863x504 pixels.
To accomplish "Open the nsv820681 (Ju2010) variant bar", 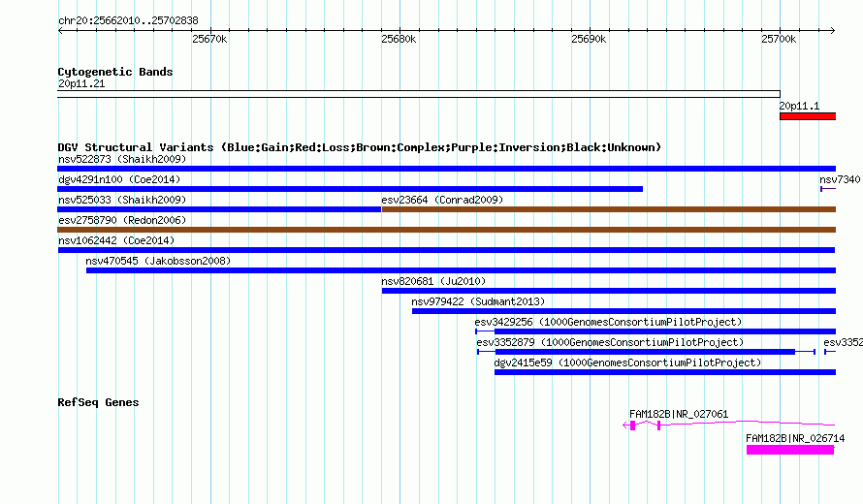I will (609, 291).
